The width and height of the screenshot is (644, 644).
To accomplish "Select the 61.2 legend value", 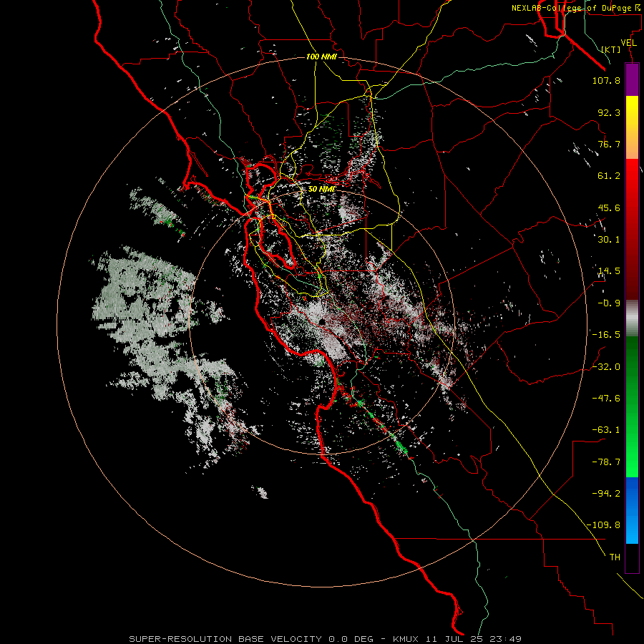I will coord(609,176).
